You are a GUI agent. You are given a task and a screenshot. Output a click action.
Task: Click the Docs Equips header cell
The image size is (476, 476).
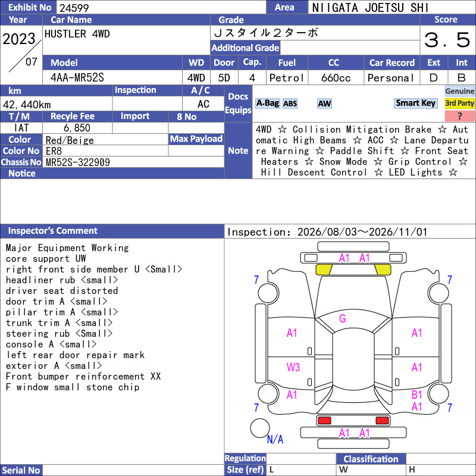pyautogui.click(x=239, y=104)
